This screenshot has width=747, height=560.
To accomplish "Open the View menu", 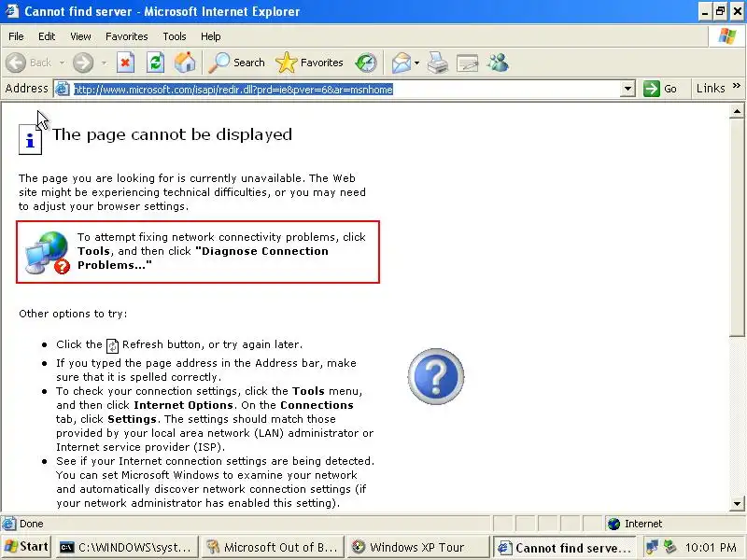I will coord(80,36).
